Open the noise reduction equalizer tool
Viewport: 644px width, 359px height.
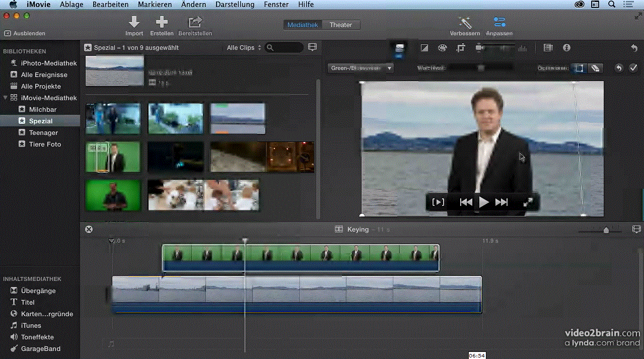522,48
